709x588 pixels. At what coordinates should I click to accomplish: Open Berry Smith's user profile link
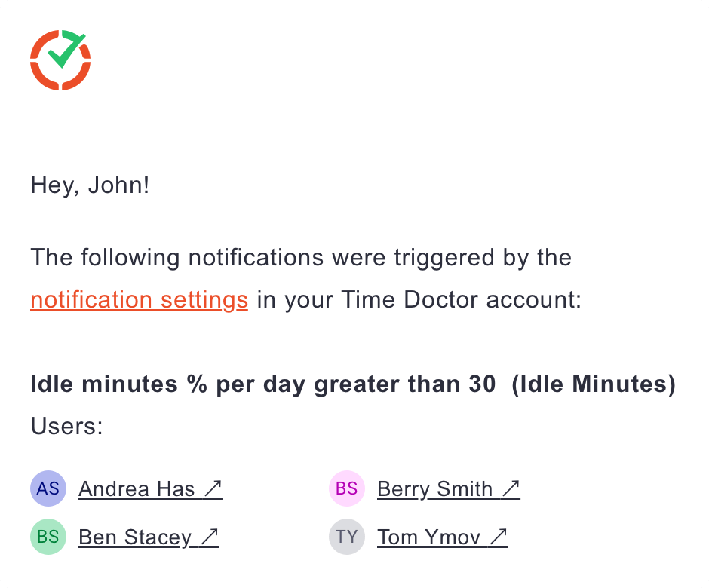(x=434, y=489)
